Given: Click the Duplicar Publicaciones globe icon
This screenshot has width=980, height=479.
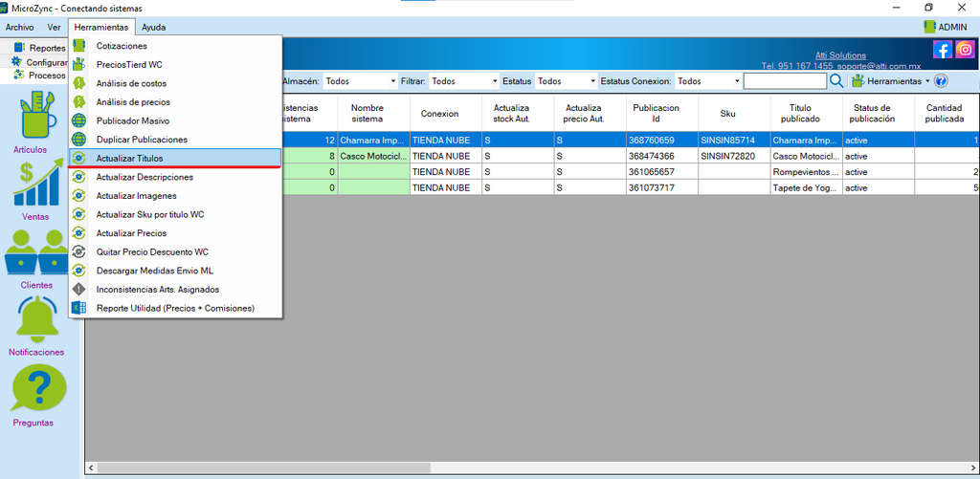Looking at the screenshot, I should [78, 140].
